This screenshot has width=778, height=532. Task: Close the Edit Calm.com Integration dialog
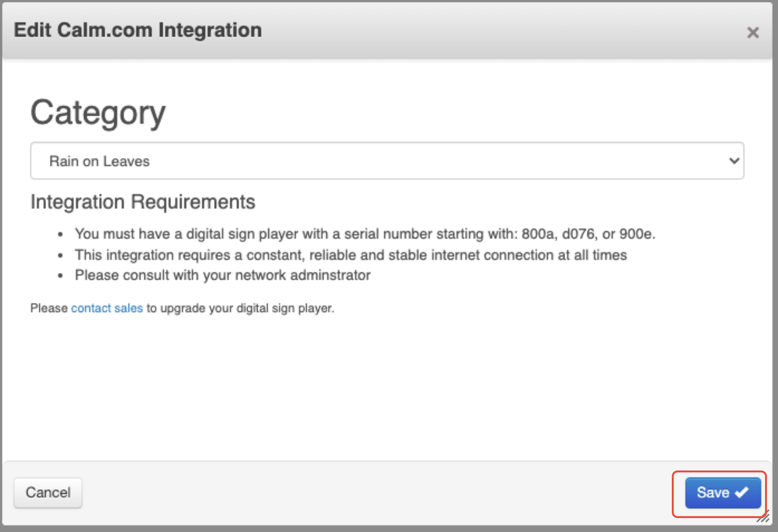coord(753,33)
